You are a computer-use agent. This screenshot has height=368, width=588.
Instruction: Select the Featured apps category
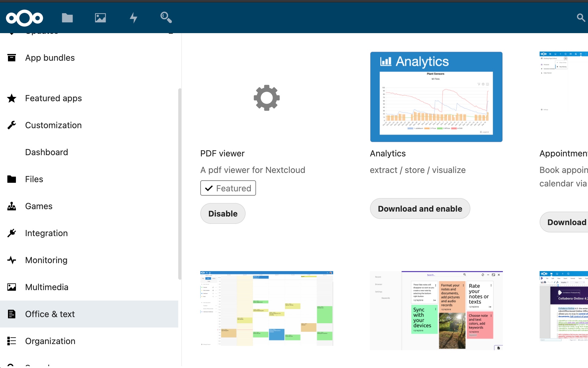(x=89, y=98)
